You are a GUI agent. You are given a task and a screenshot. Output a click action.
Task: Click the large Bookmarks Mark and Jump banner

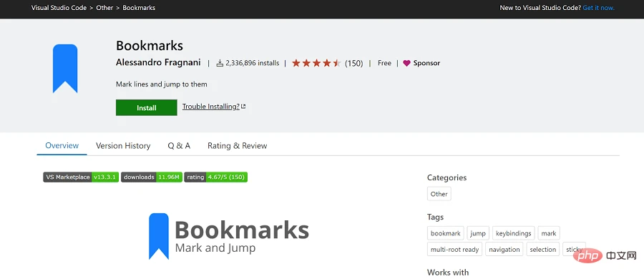point(229,236)
